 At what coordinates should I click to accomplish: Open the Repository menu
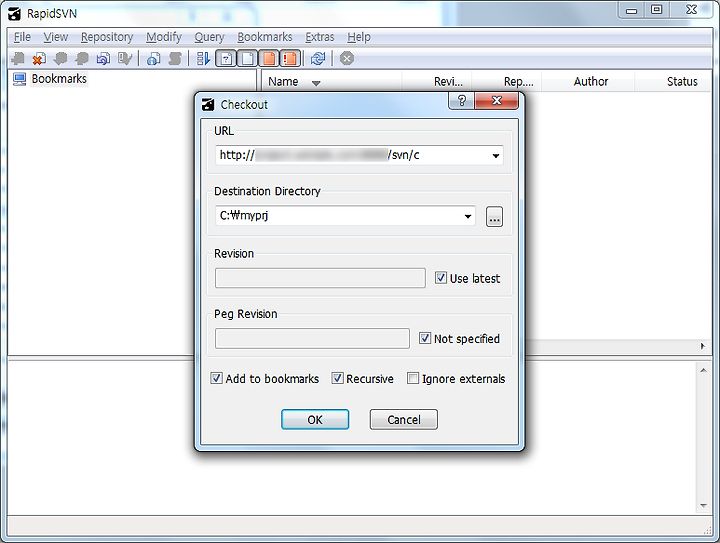pos(107,37)
